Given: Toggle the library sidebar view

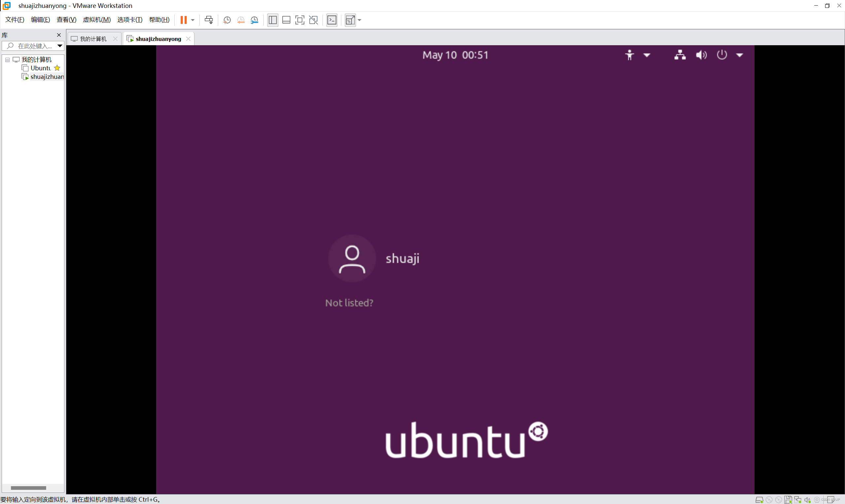Looking at the screenshot, I should 273,20.
